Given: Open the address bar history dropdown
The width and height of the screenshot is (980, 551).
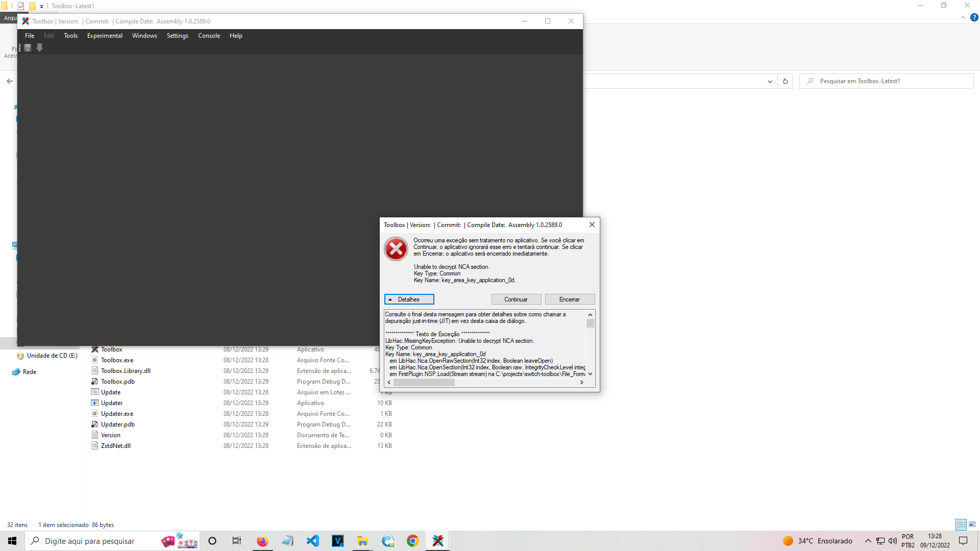Looking at the screenshot, I should point(770,81).
